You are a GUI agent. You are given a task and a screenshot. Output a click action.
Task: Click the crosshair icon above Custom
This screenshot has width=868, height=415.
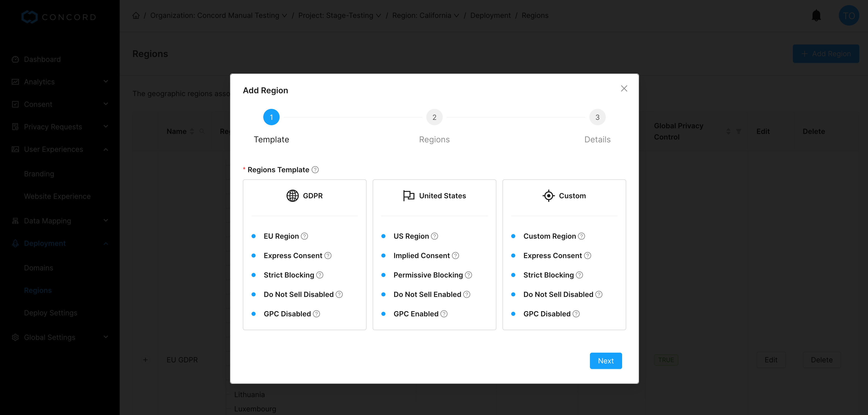click(x=548, y=195)
